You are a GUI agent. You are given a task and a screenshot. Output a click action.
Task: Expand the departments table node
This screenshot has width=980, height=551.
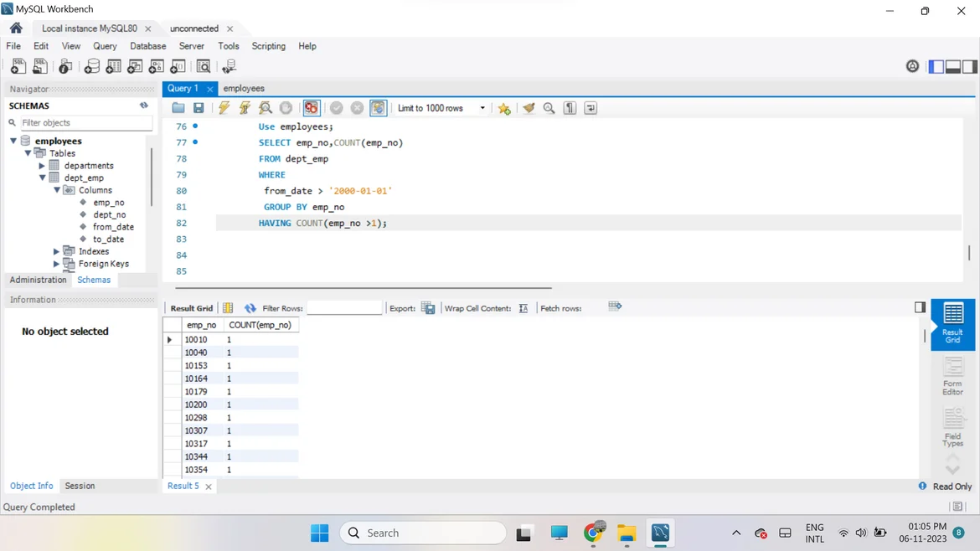(42, 166)
